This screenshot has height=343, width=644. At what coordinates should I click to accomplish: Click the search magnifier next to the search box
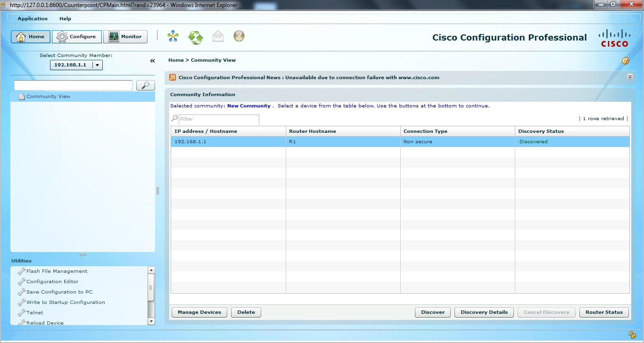[145, 85]
